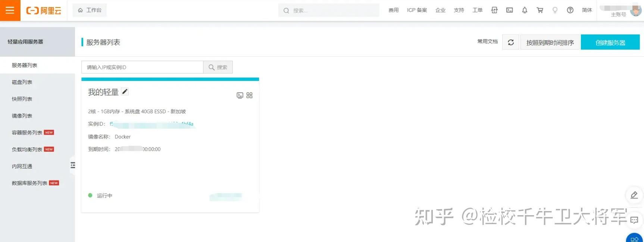Screen dimensions: 644x242
Task: Open remote terminal icon on server card
Action: tap(240, 95)
